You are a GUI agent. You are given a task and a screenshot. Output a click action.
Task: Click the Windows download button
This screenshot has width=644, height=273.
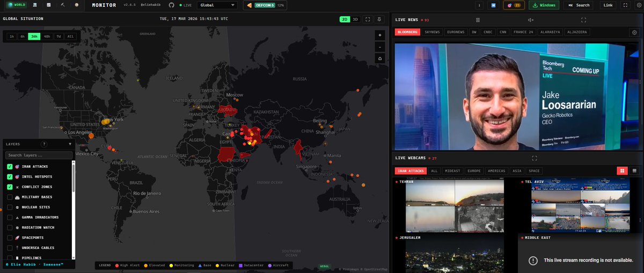544,5
